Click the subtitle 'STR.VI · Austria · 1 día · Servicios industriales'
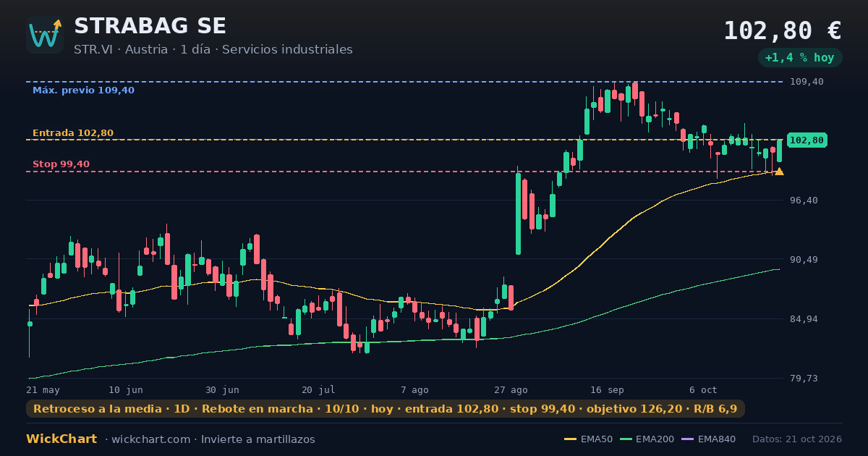This screenshot has width=868, height=456. 213,50
